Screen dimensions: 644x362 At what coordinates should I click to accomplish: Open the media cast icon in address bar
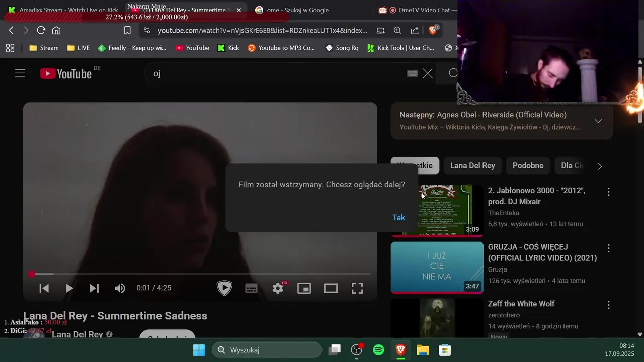tap(381, 30)
